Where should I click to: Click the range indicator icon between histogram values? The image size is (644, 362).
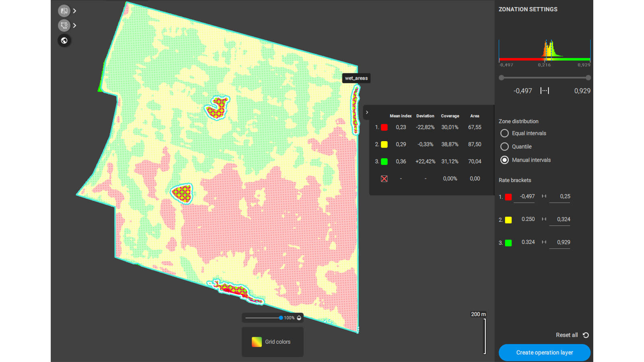[x=544, y=90]
